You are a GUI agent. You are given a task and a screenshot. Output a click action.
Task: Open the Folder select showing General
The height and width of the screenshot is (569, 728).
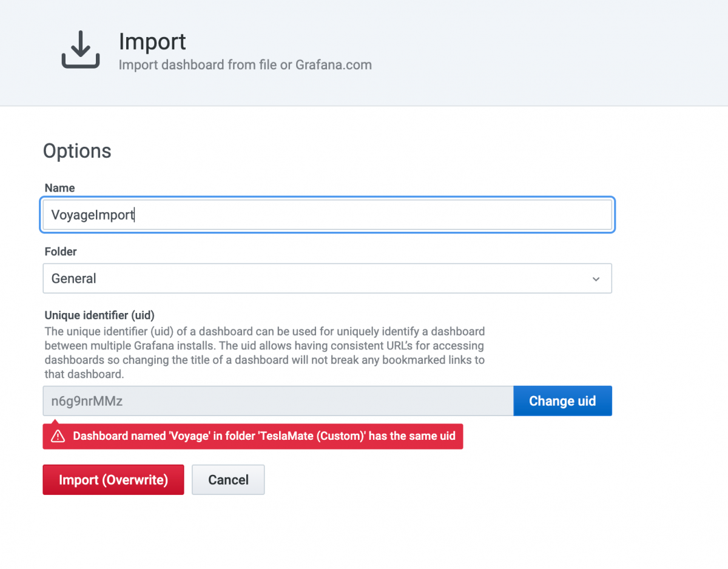327,278
